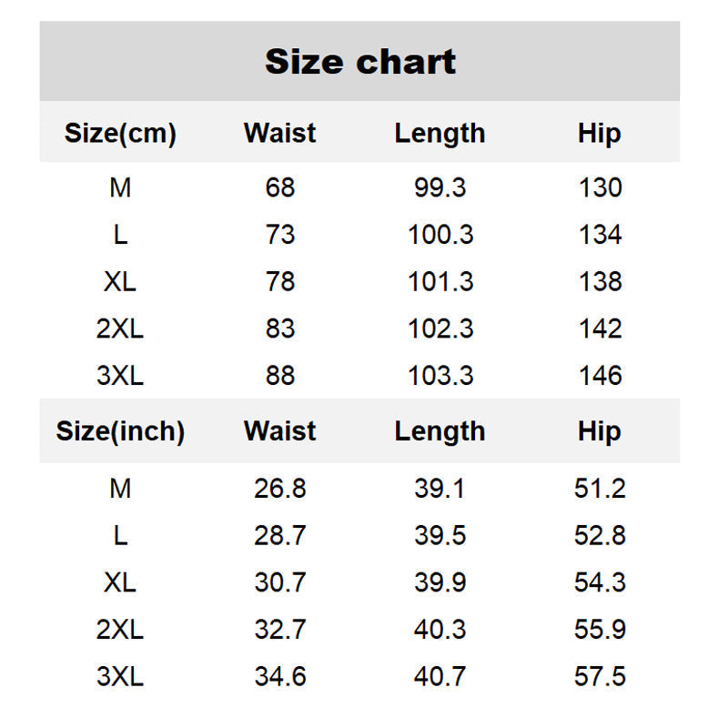
Task: Click the M waist value 68
Action: coord(280,187)
